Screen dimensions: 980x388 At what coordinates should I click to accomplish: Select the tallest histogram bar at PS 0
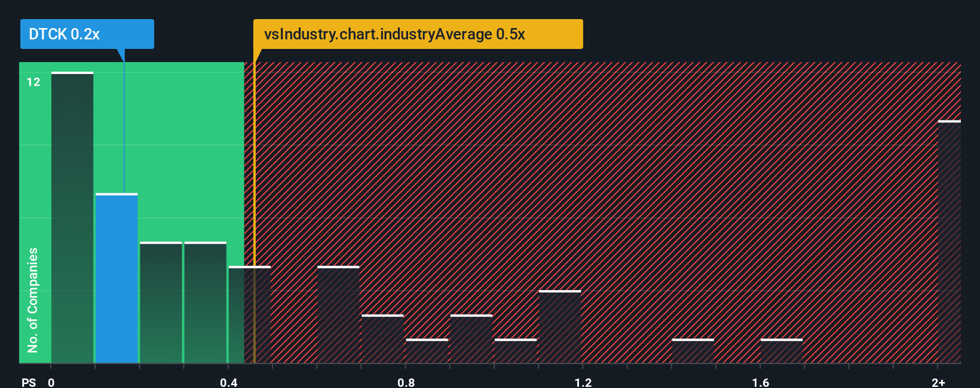point(72,218)
